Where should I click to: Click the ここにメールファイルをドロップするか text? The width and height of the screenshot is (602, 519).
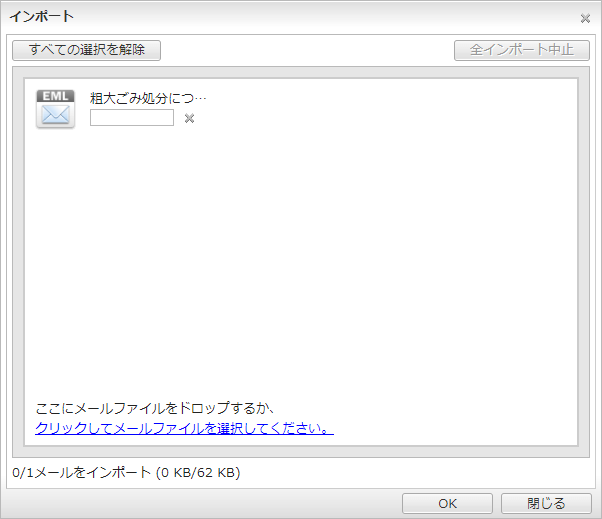pos(154,408)
